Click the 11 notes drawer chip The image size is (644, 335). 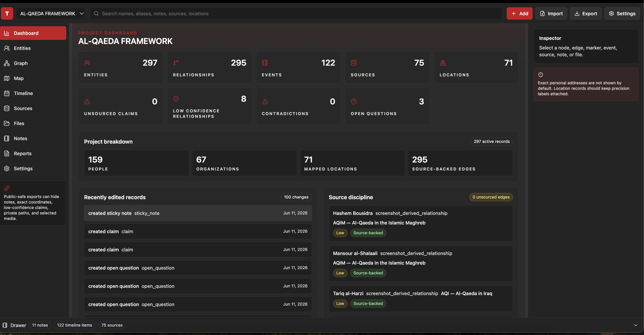(40, 325)
